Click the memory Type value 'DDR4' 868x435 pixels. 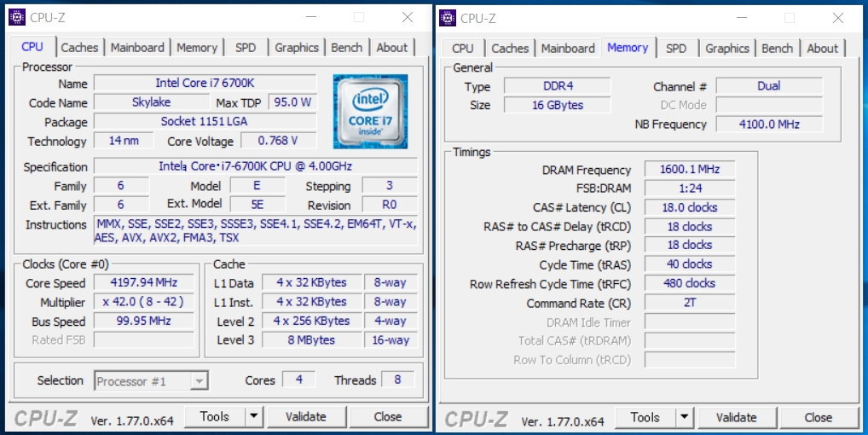click(558, 86)
